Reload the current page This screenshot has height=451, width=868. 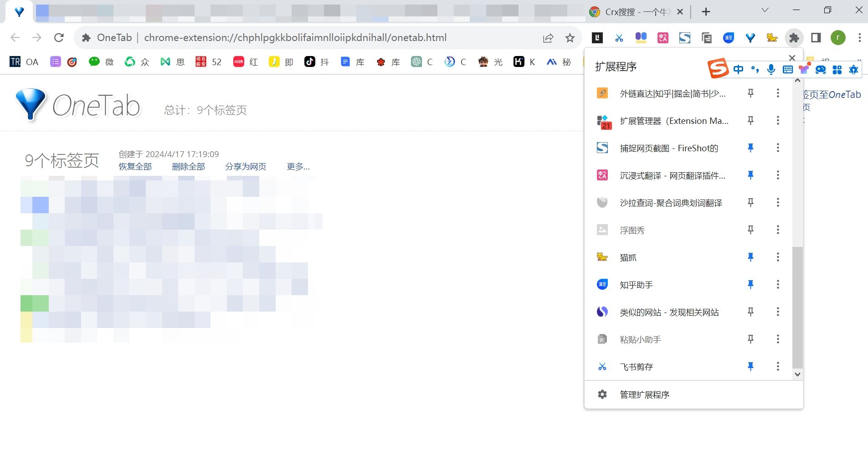click(59, 38)
